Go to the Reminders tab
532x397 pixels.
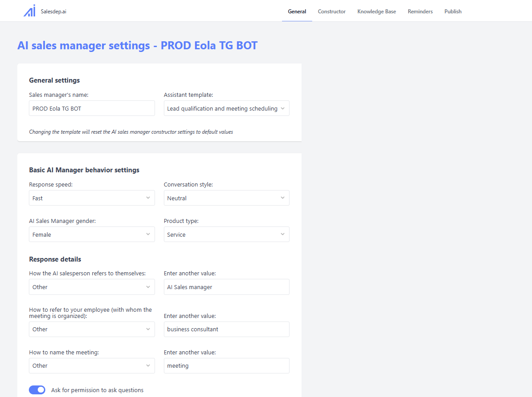coord(420,12)
